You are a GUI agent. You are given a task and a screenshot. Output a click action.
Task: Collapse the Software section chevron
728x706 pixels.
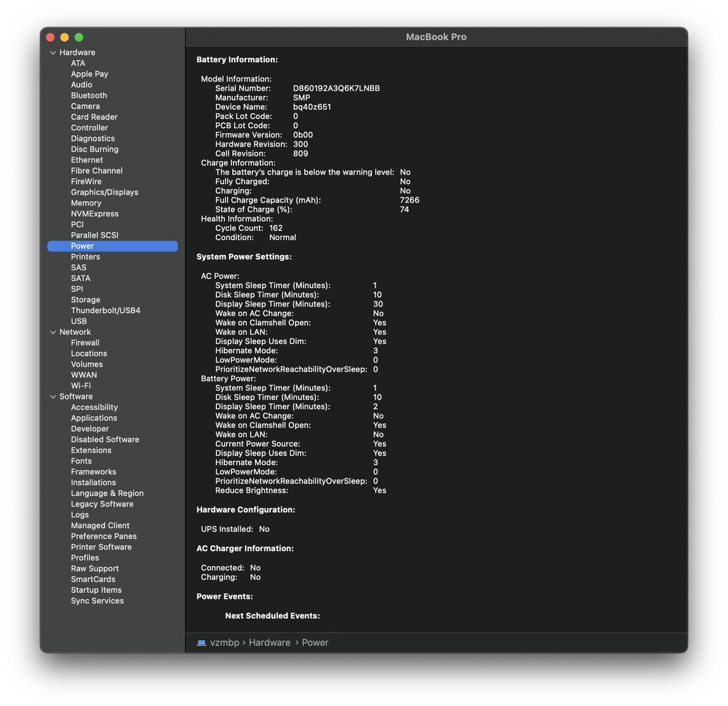click(53, 397)
